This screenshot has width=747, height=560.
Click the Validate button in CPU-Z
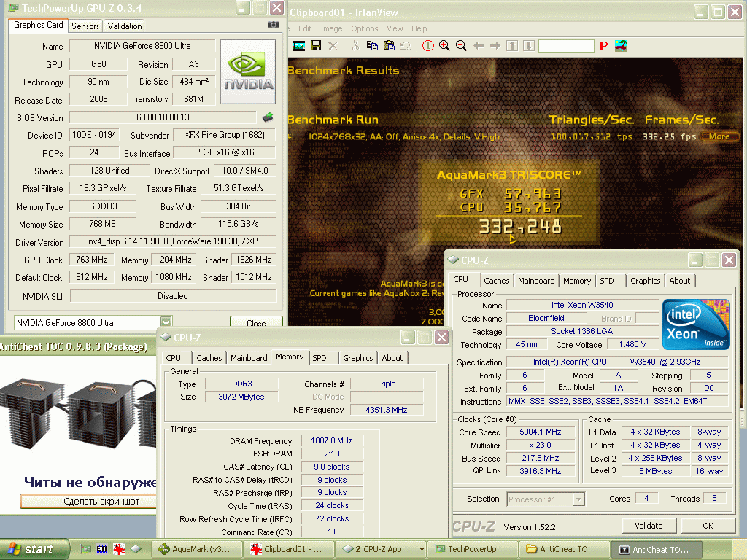coord(649,526)
